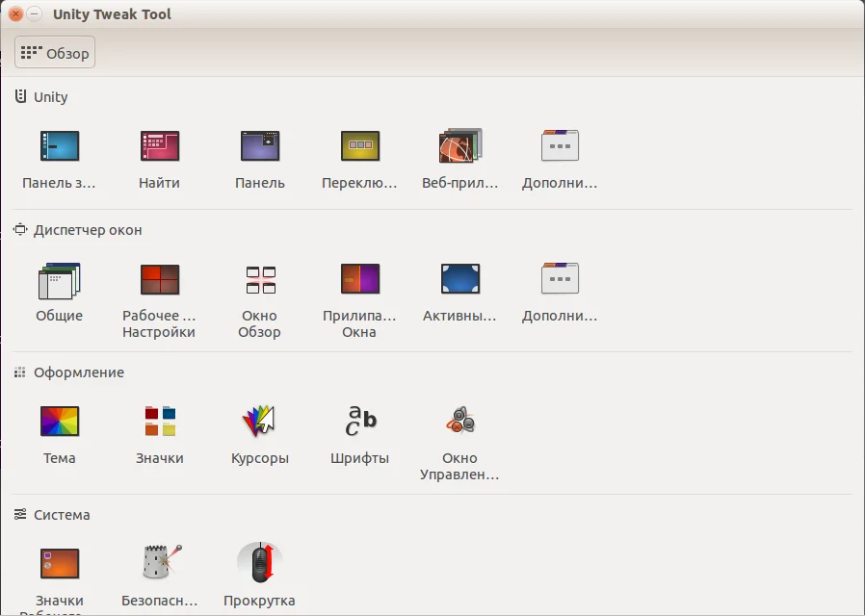Open the Курсоры (Cursors) settings icon
Viewport: 865px width, 616px height.
tap(259, 422)
